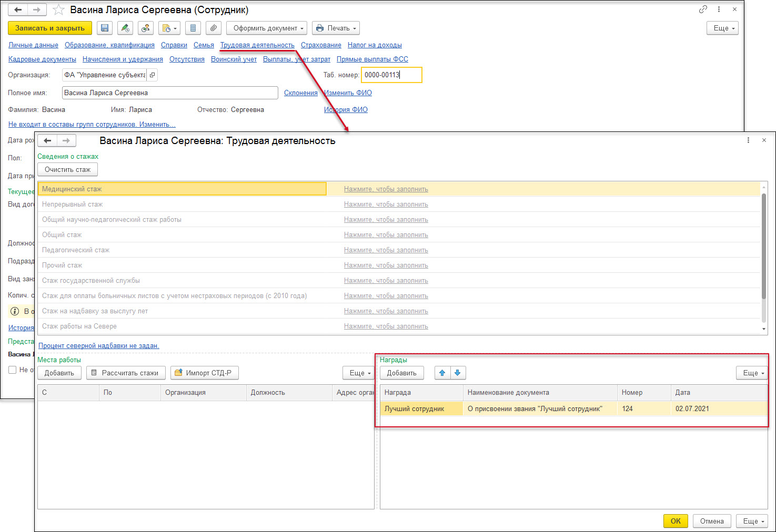Go back in the employee window

tap(18, 9)
